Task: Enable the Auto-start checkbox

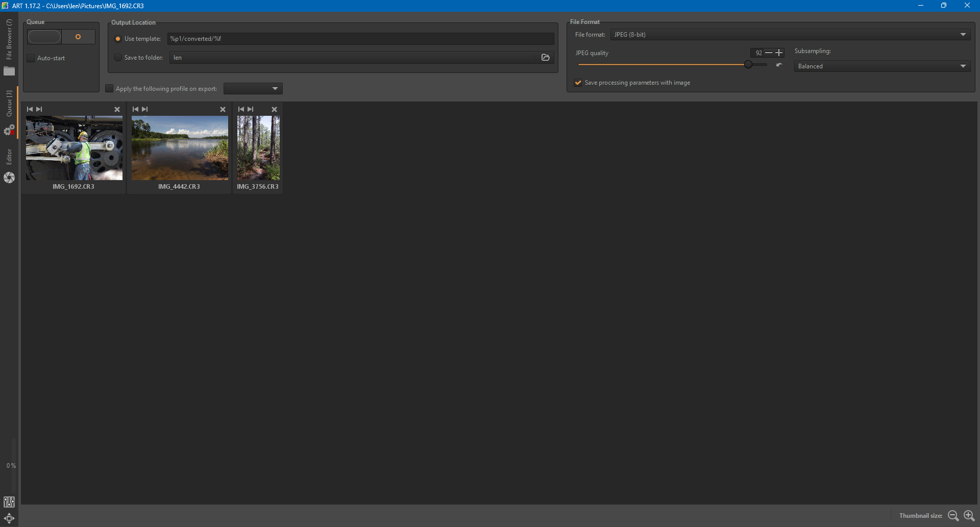Action: (31, 58)
